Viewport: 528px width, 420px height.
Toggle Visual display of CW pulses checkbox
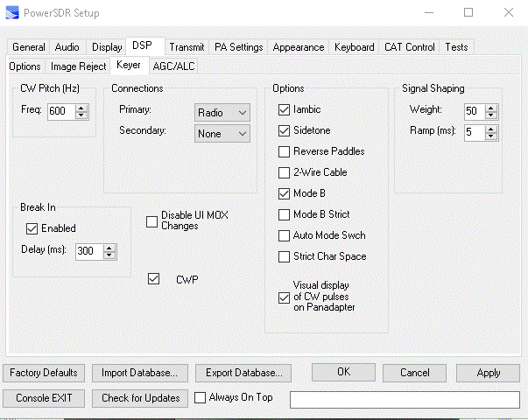[x=284, y=297]
